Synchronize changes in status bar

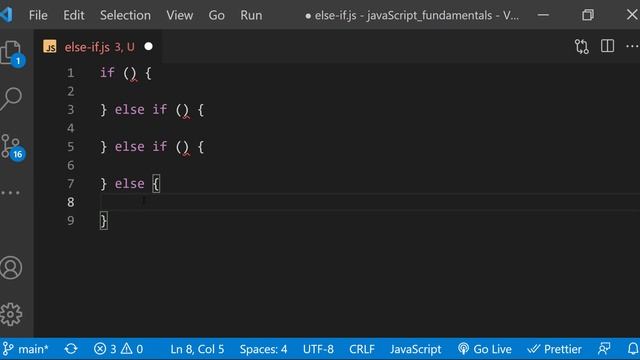pos(71,349)
